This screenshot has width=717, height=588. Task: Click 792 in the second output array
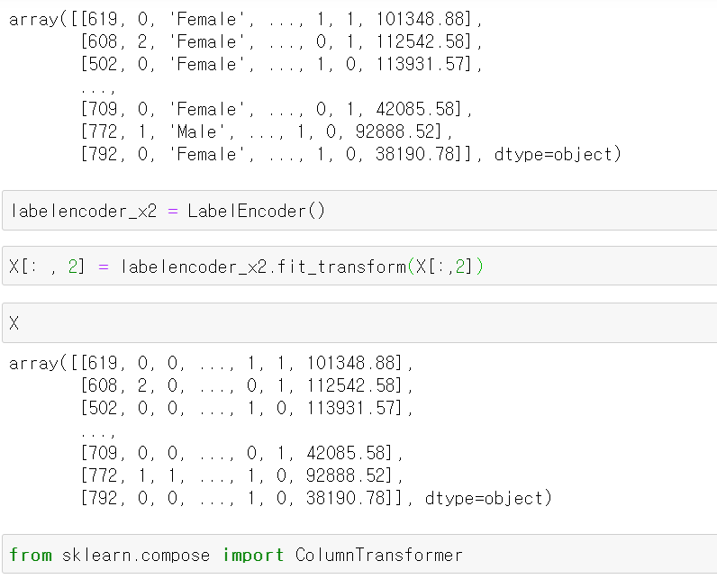click(103, 498)
